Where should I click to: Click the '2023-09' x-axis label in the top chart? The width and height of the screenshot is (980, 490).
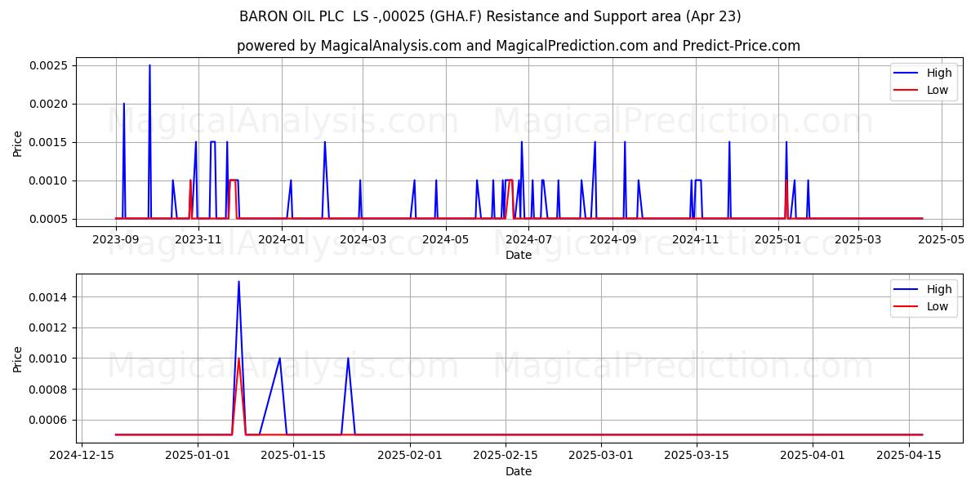click(x=116, y=239)
